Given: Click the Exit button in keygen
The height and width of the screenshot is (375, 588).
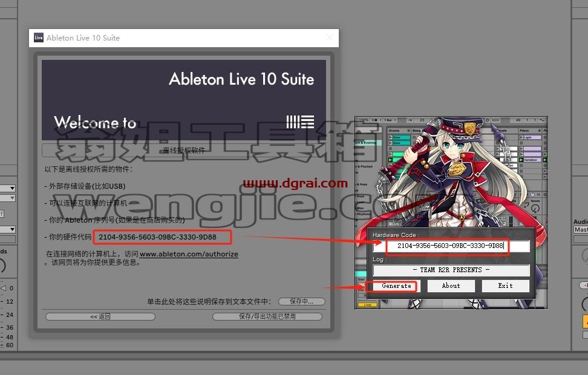Looking at the screenshot, I should point(506,285).
